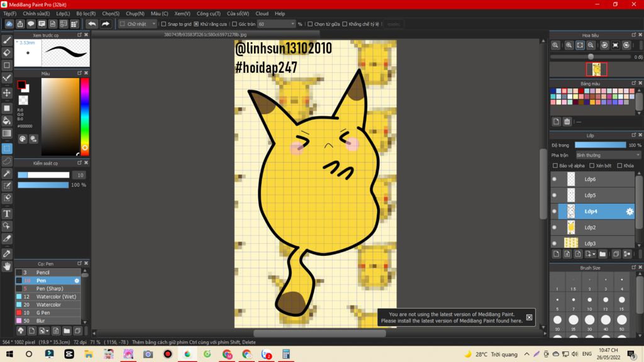Select the Text tool
Image resolution: width=644 pixels, height=362 pixels.
(7, 214)
